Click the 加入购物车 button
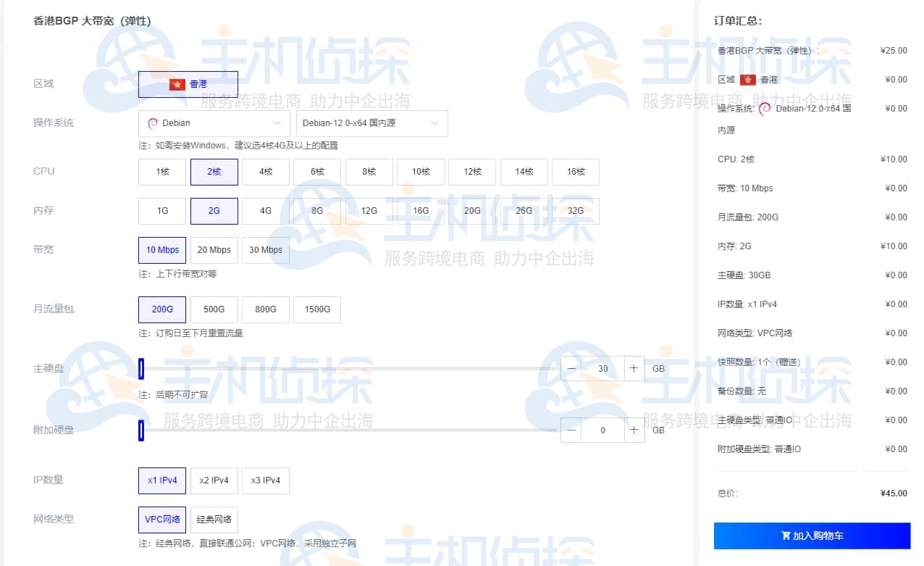Viewport: 924px width, 566px height. click(812, 536)
